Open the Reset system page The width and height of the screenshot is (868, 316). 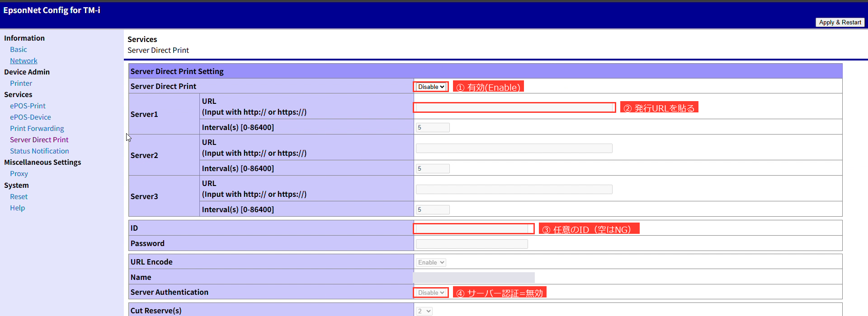19,196
